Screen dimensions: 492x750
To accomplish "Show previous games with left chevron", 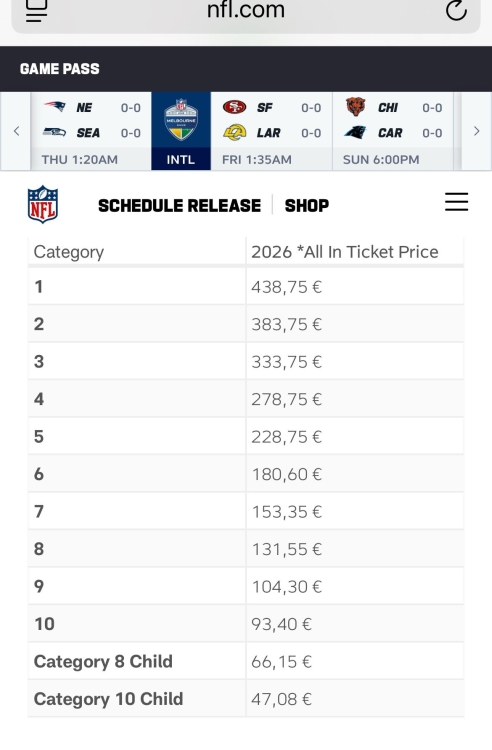I will (16, 131).
